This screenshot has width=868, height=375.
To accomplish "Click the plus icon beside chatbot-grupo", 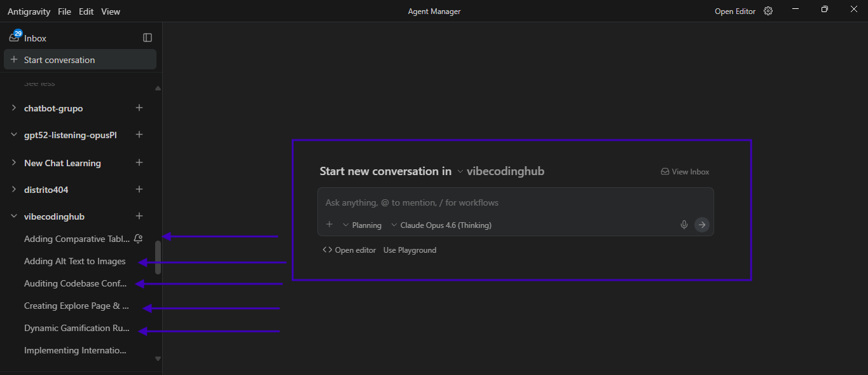I will 139,108.
